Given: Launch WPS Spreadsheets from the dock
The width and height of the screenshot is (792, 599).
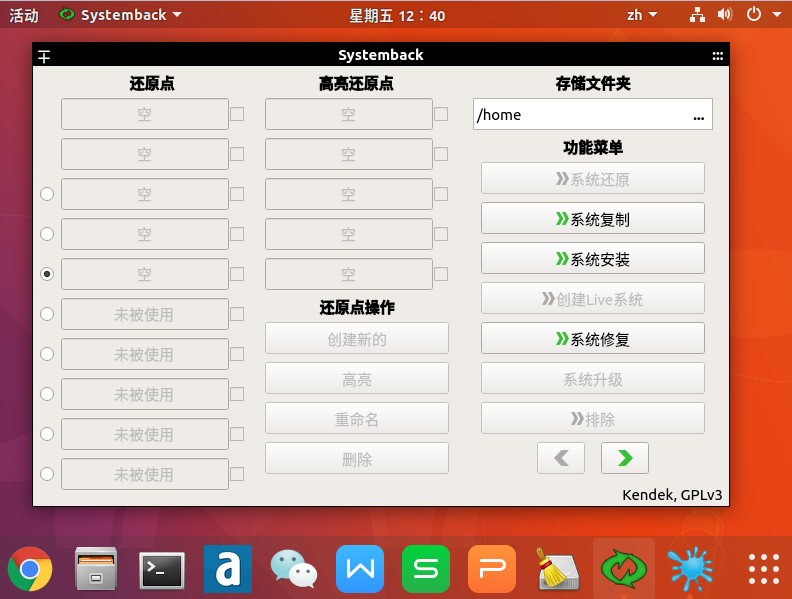Looking at the screenshot, I should tap(426, 569).
